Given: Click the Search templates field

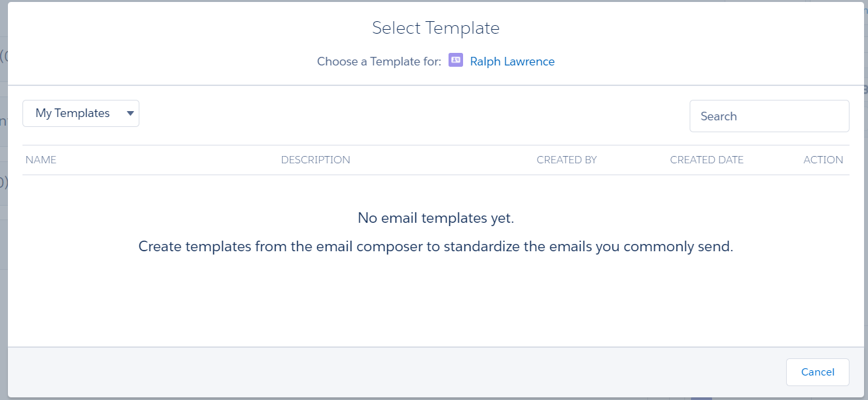Looking at the screenshot, I should click(x=769, y=116).
